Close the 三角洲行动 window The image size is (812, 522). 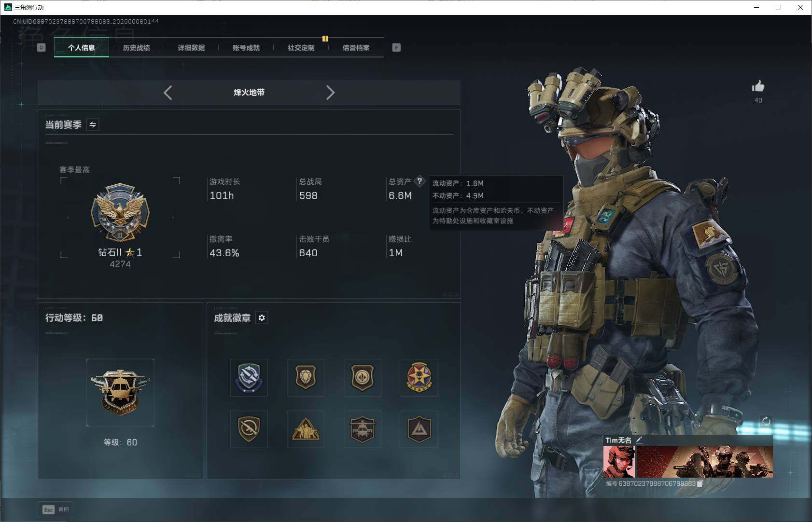tap(800, 7)
